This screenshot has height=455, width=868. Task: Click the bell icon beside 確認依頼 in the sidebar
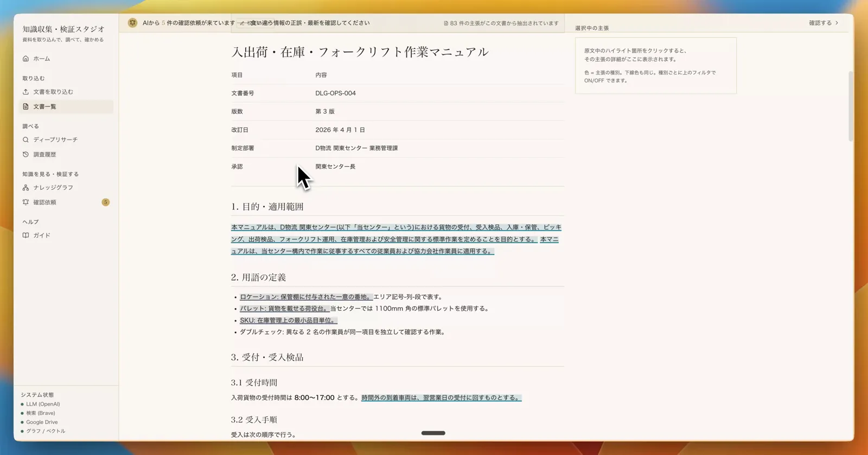[25, 202]
